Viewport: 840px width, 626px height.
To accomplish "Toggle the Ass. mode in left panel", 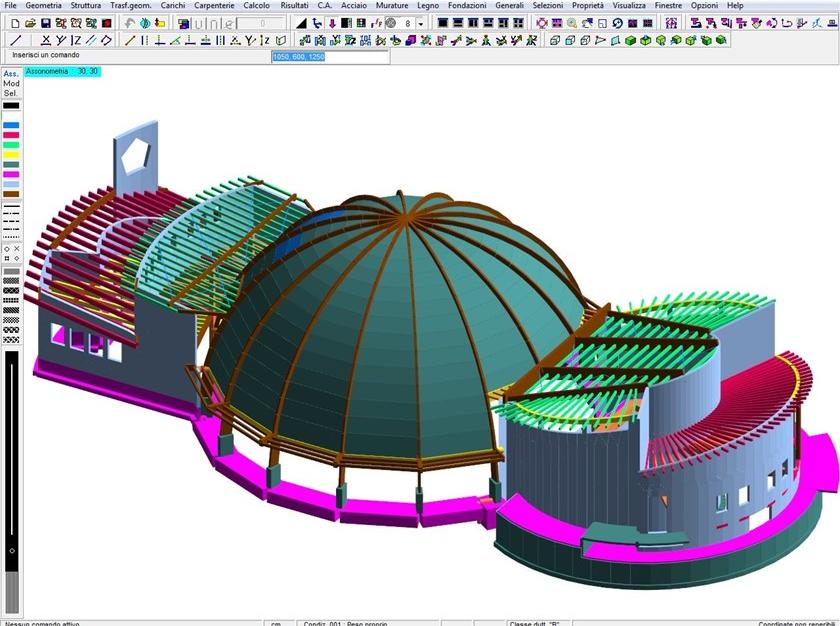I will click(x=11, y=73).
